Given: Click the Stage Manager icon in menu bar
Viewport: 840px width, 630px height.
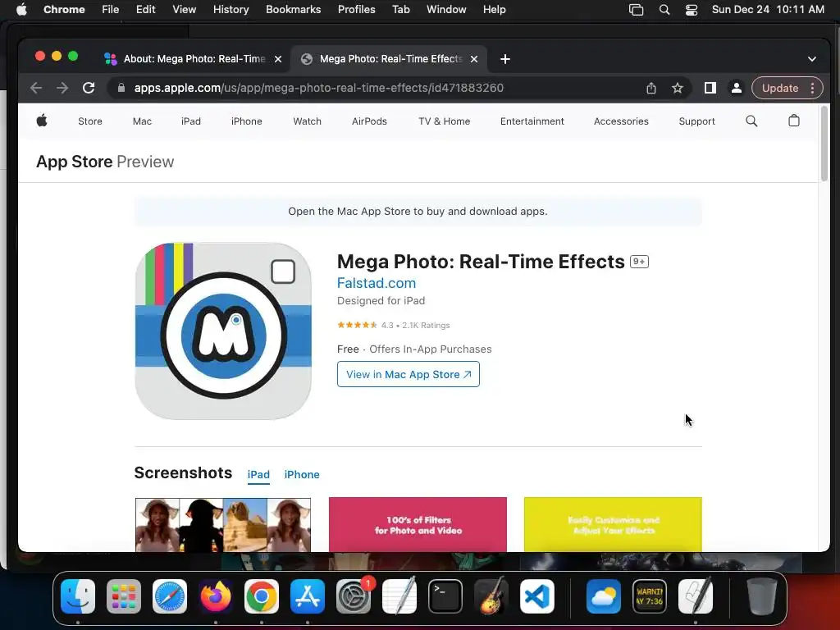Looking at the screenshot, I should tap(636, 10).
